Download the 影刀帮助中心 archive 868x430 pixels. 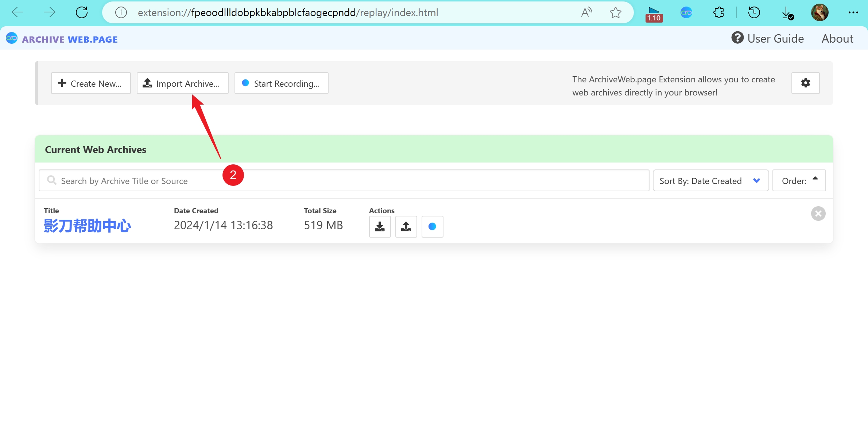point(380,226)
